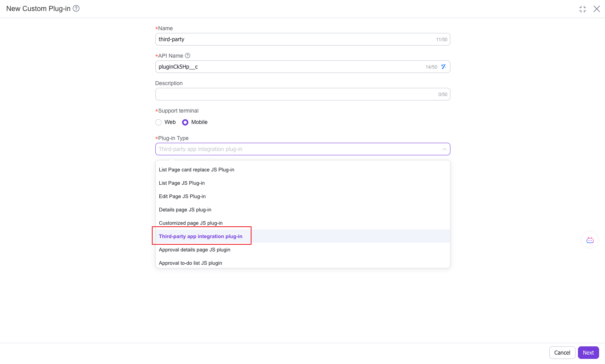Choose "Customized page JS plug-in" from the list
Screen dimensions: 605x364
[191, 223]
